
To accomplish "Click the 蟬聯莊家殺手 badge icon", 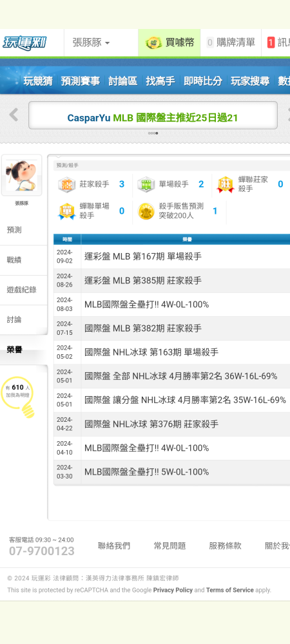I will 225,184.
